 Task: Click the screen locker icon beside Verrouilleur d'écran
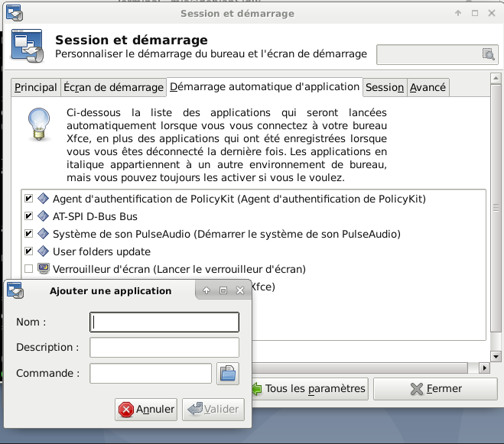pyautogui.click(x=43, y=269)
